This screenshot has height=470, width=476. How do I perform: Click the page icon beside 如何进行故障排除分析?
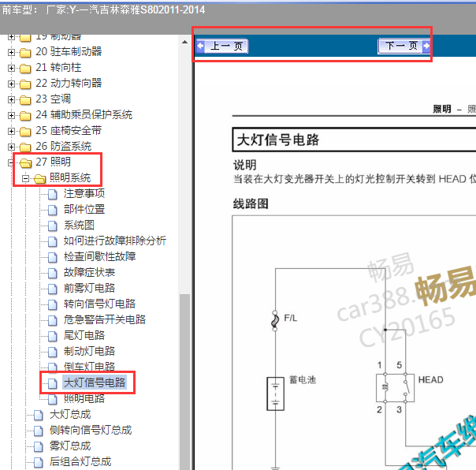pyautogui.click(x=53, y=242)
